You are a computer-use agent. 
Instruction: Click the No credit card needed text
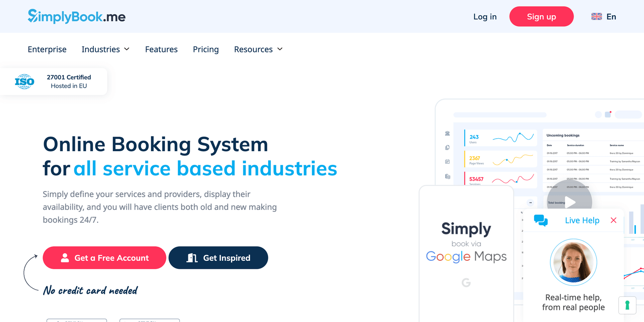[90, 291]
